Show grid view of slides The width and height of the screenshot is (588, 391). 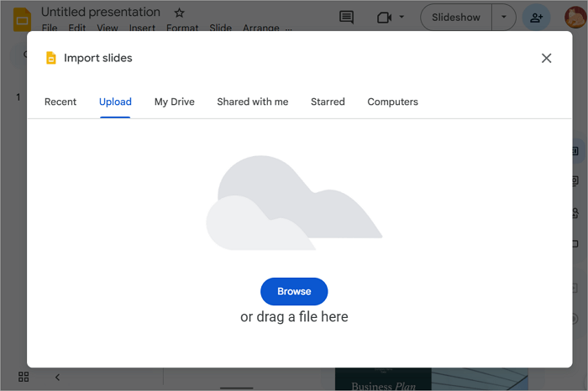coord(24,377)
